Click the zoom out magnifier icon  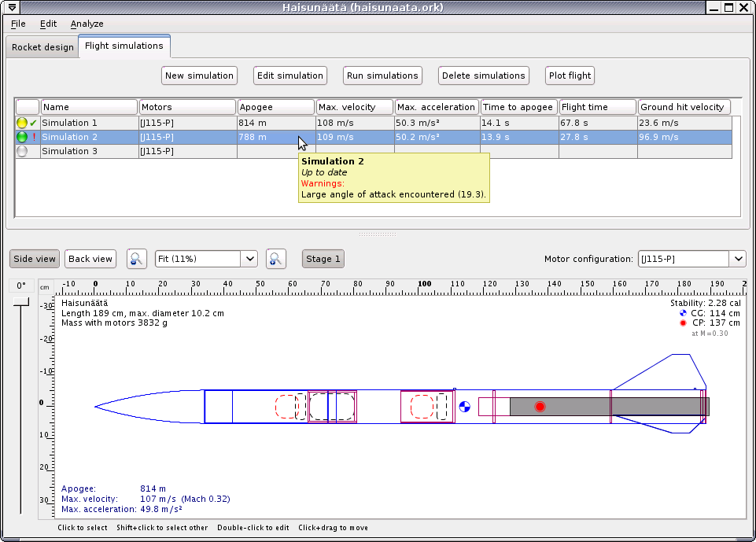click(x=137, y=259)
